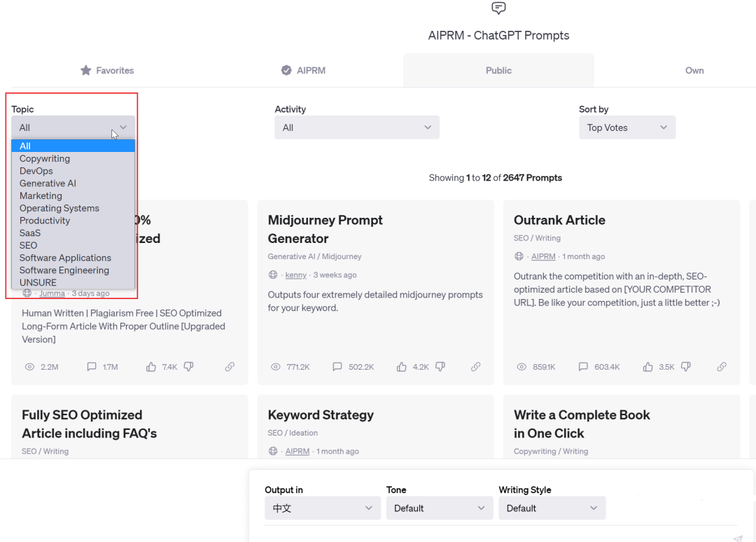
Task: Choose Generative AI topic option
Action: tap(73, 183)
